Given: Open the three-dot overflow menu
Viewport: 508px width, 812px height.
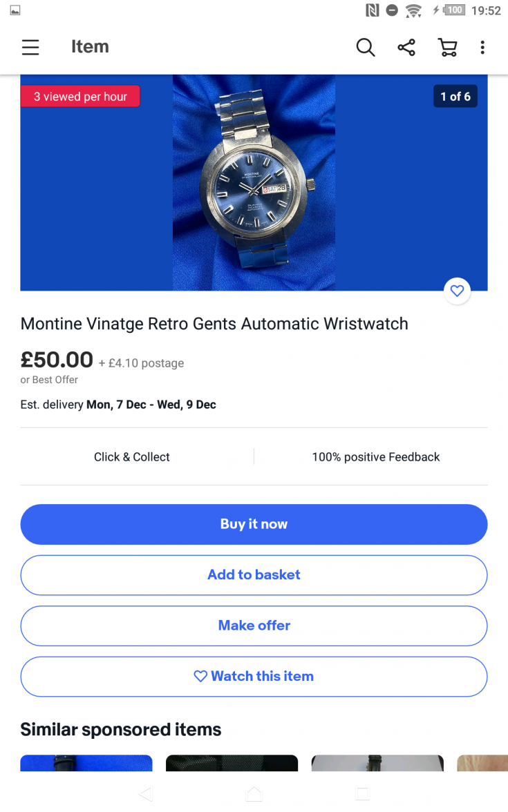Looking at the screenshot, I should point(482,47).
